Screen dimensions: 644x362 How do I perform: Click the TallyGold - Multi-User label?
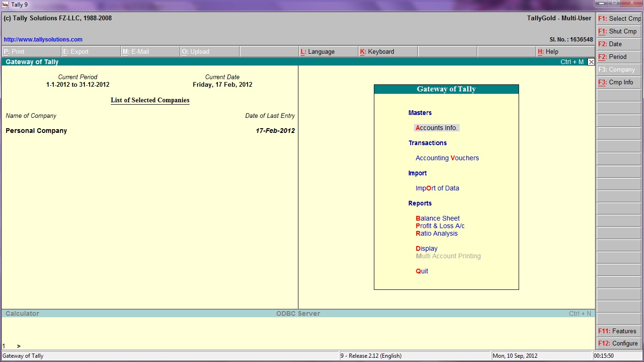pos(559,18)
